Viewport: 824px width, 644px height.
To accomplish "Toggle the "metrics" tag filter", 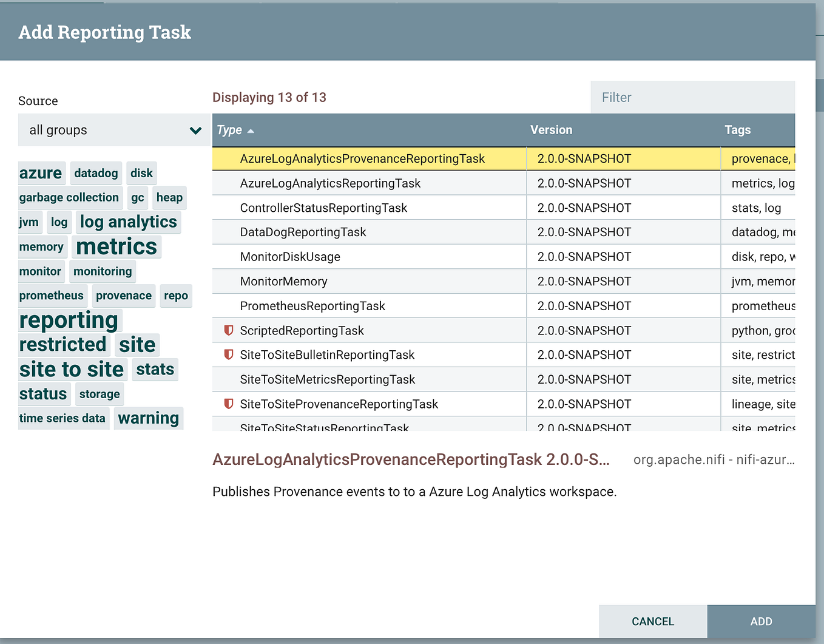I will coord(116,246).
